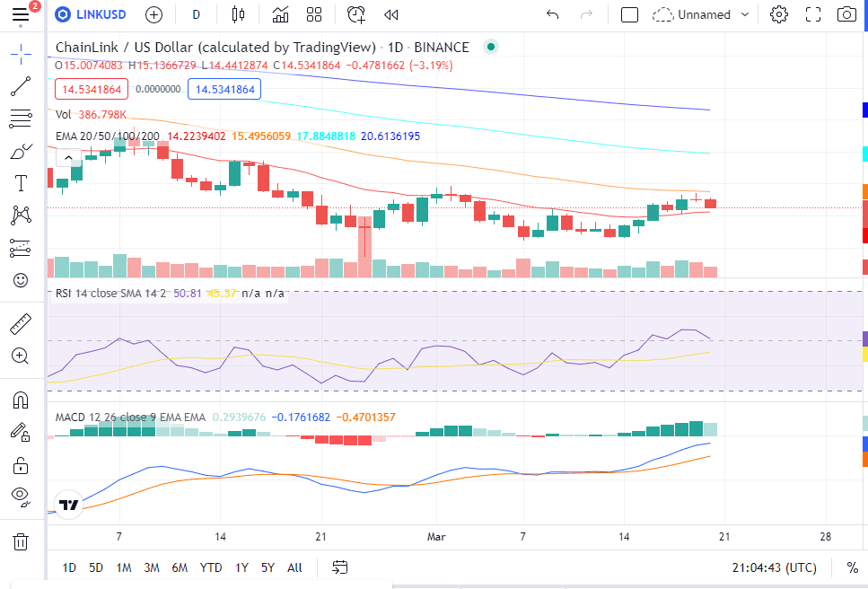Viewport: 868px width, 589px height.
Task: Set range to YTD
Action: coord(210,567)
